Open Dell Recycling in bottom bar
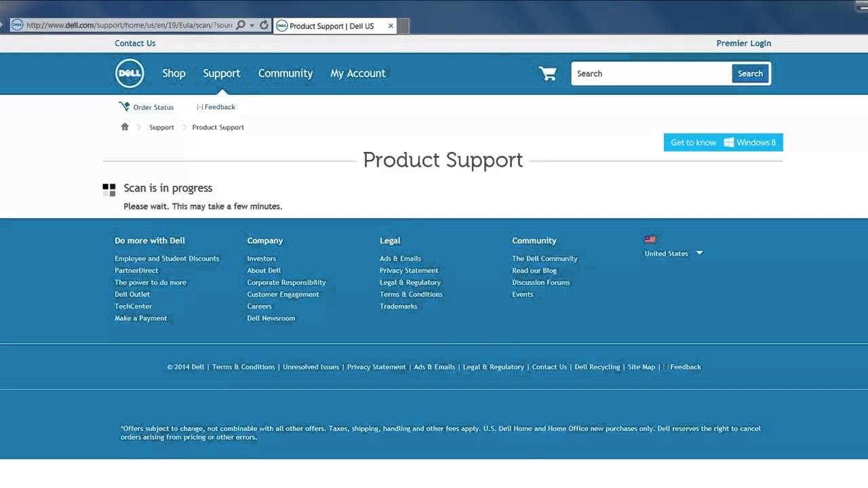 [x=597, y=367]
